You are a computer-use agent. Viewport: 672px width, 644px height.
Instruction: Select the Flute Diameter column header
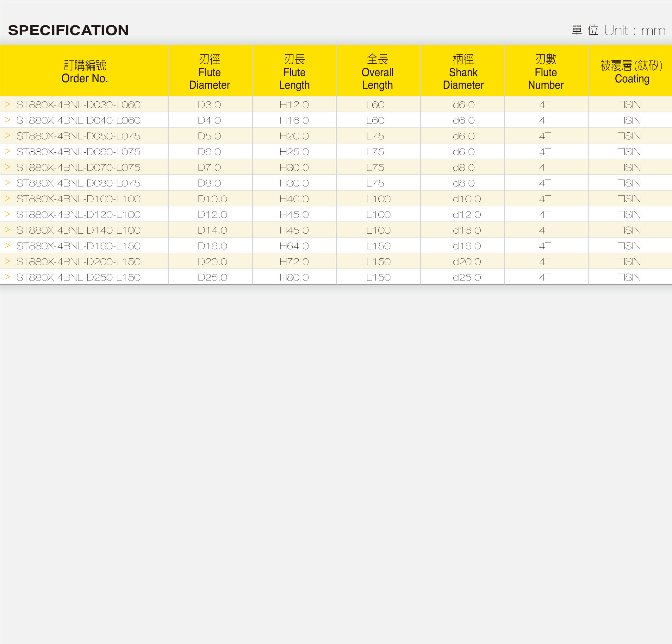(210, 71)
